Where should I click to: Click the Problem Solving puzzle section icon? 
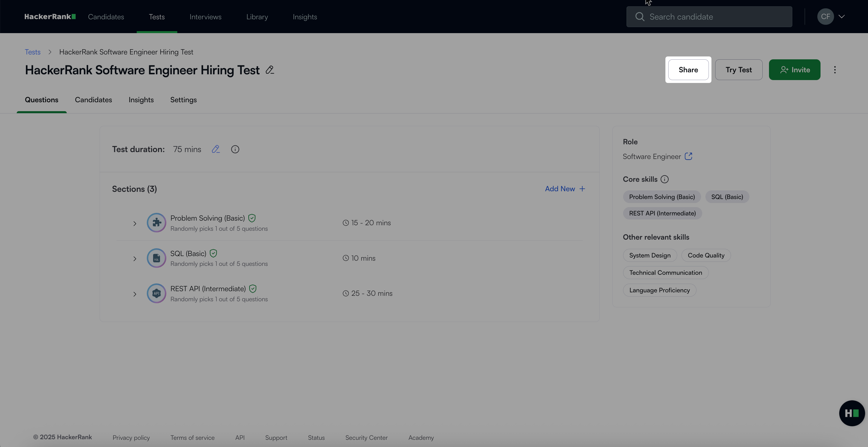pyautogui.click(x=156, y=222)
